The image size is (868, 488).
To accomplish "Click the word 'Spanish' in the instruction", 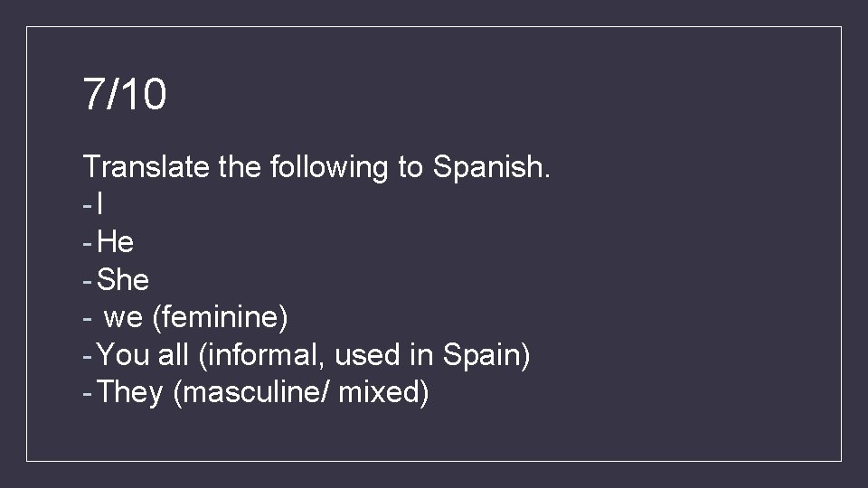I will 486,167.
